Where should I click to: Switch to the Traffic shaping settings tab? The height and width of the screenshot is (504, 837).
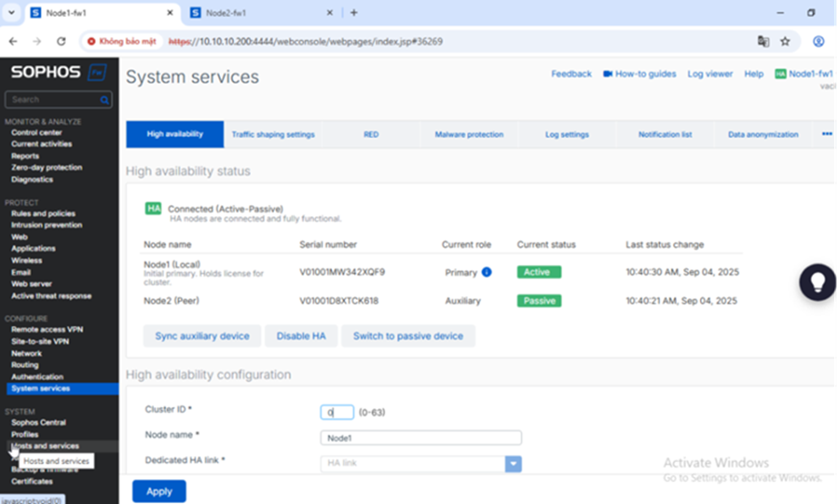click(x=273, y=134)
